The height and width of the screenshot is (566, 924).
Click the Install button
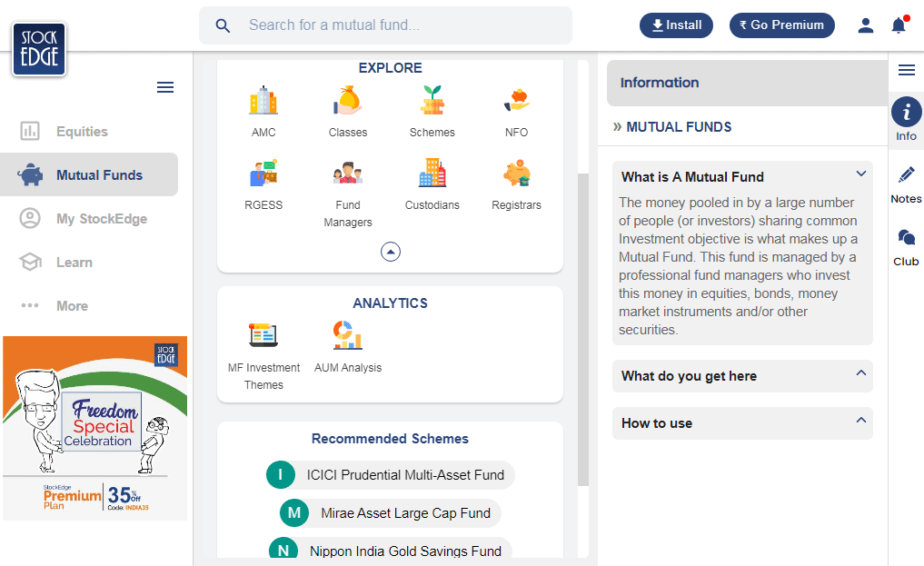(676, 25)
